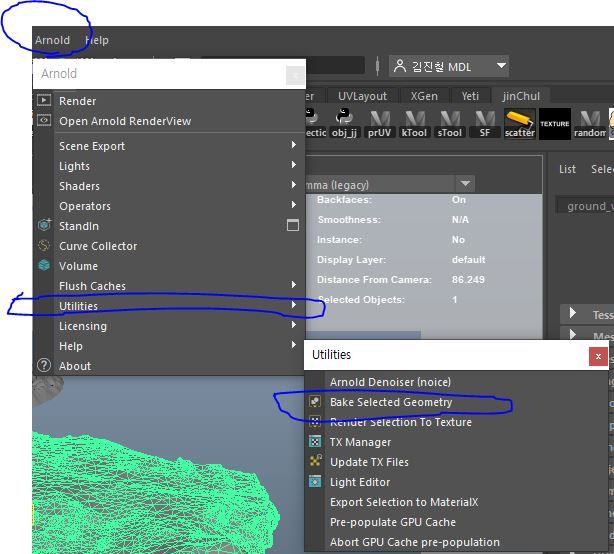Open Light Editor from Utilities
Viewport: 614px width, 554px height.
click(360, 482)
